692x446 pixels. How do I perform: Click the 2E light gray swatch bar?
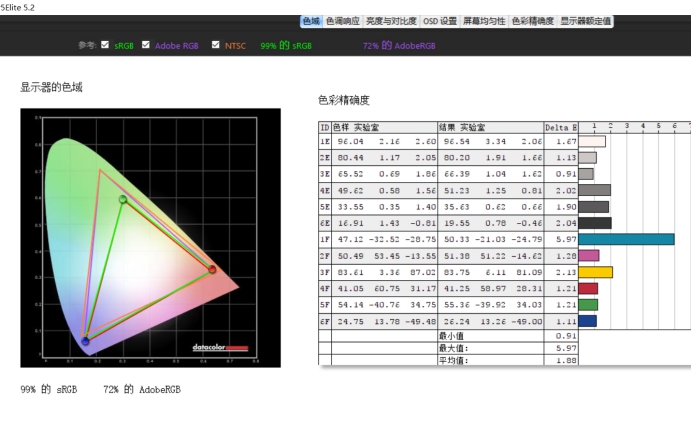tap(587, 158)
